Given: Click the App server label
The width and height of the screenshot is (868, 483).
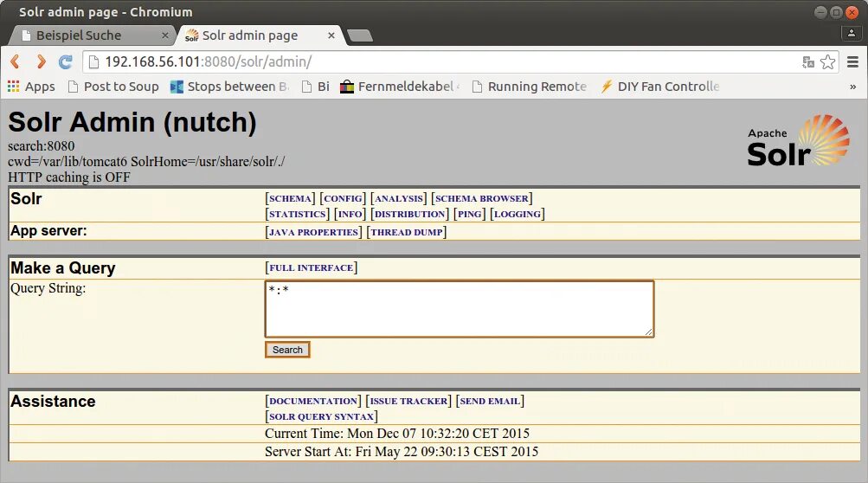Looking at the screenshot, I should click(48, 231).
